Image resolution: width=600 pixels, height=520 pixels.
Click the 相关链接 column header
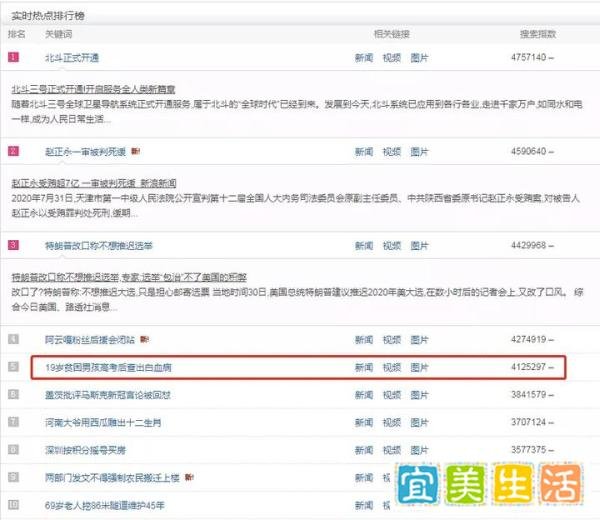tap(391, 34)
